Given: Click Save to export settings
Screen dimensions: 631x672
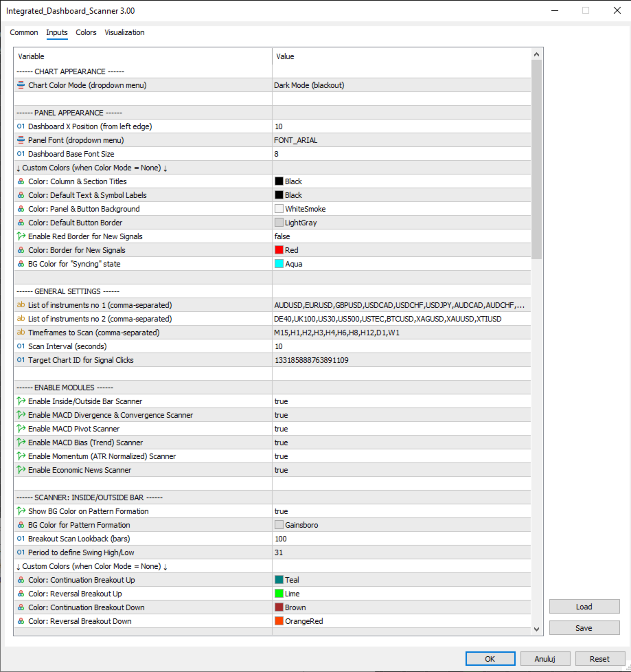Looking at the screenshot, I should click(584, 628).
